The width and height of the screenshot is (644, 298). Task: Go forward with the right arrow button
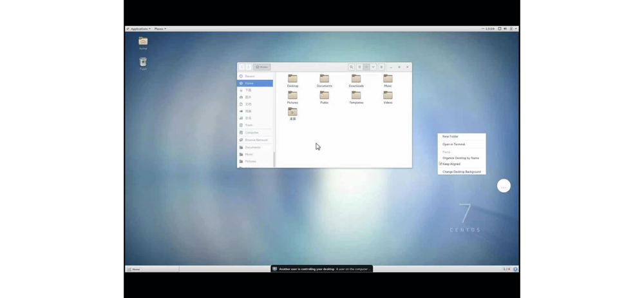click(x=249, y=67)
